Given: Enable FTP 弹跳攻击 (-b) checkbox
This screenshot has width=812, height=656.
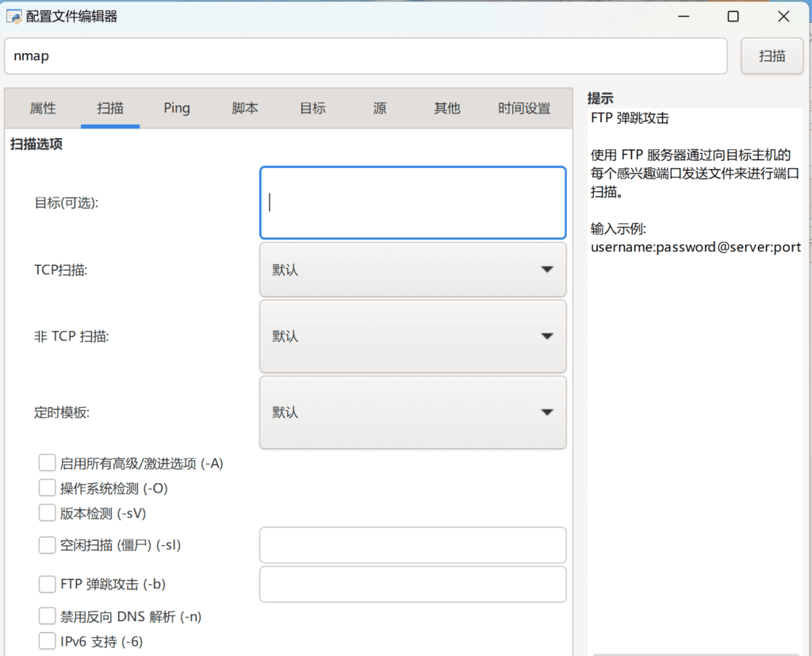Looking at the screenshot, I should point(47,584).
